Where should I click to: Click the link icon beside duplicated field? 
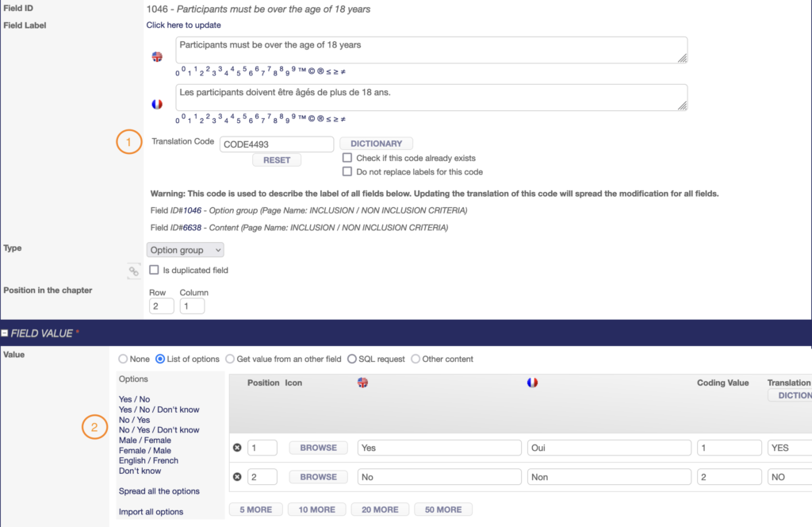click(134, 271)
